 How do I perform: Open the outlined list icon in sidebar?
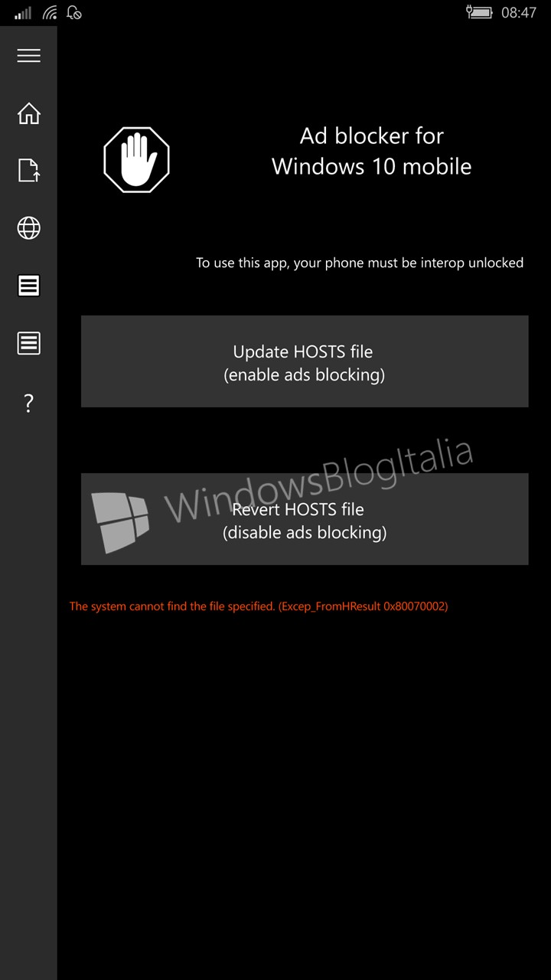pyautogui.click(x=28, y=343)
